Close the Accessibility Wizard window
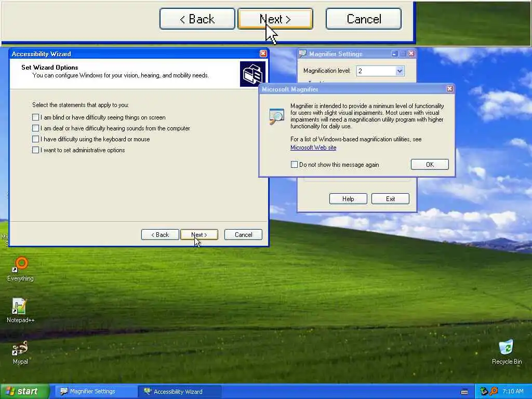 tap(263, 54)
